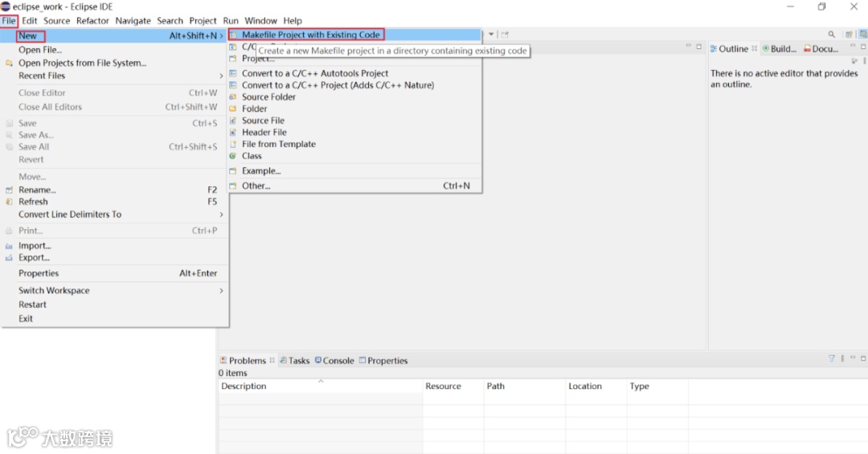The height and width of the screenshot is (454, 868).
Task: Expand the Convert Line Delimiters To submenu arrow
Action: [222, 215]
